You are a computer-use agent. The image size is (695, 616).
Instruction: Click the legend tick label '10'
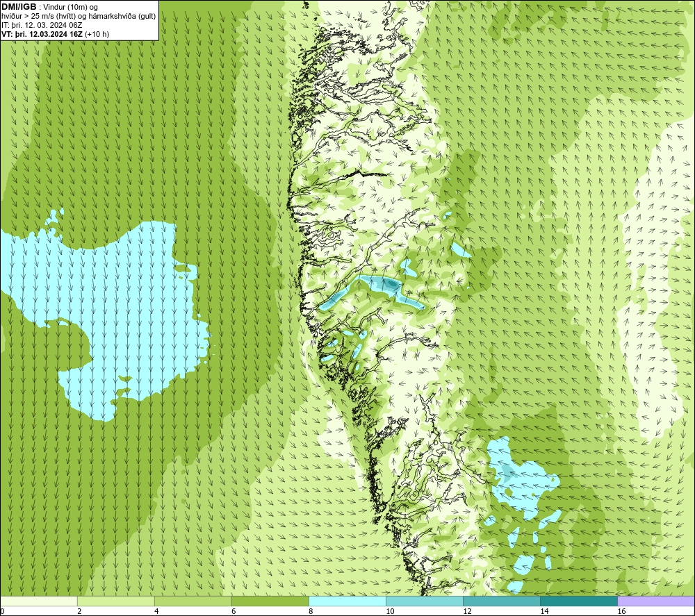click(x=390, y=612)
